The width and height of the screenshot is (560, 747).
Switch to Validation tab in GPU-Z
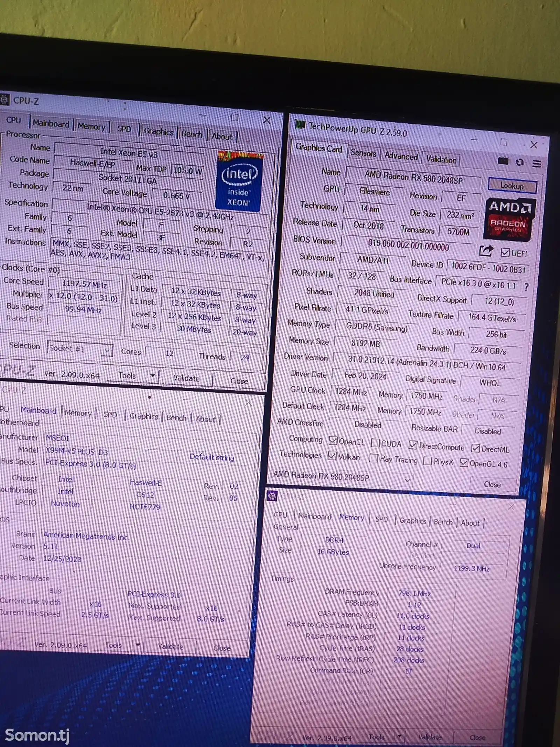point(441,160)
